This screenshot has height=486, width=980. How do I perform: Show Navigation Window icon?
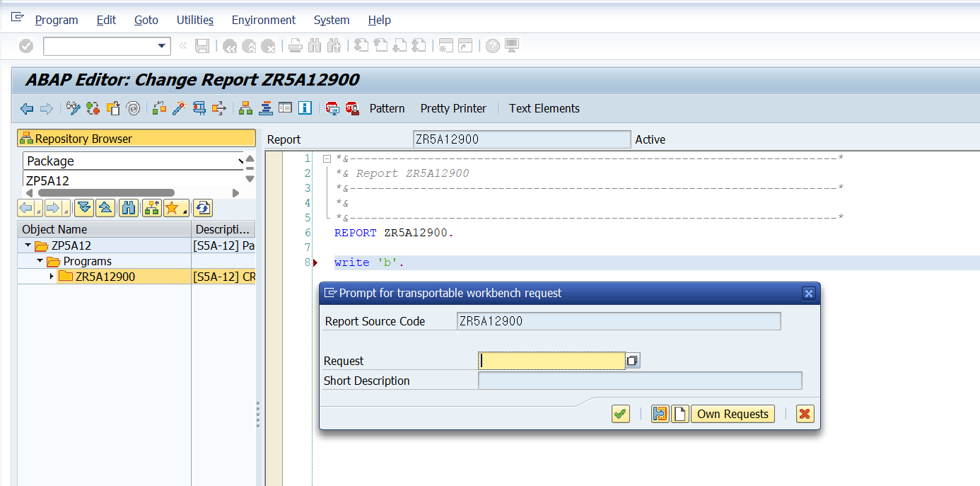265,108
